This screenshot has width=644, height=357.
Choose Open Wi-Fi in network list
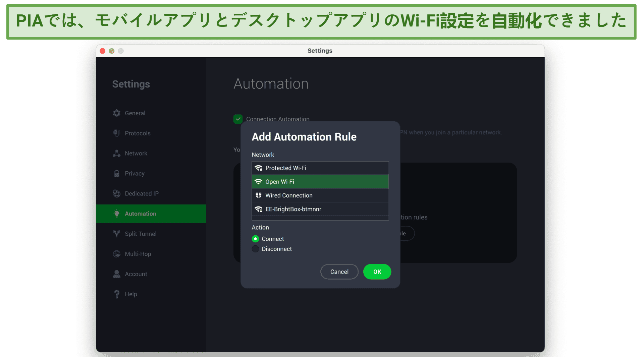tap(320, 182)
